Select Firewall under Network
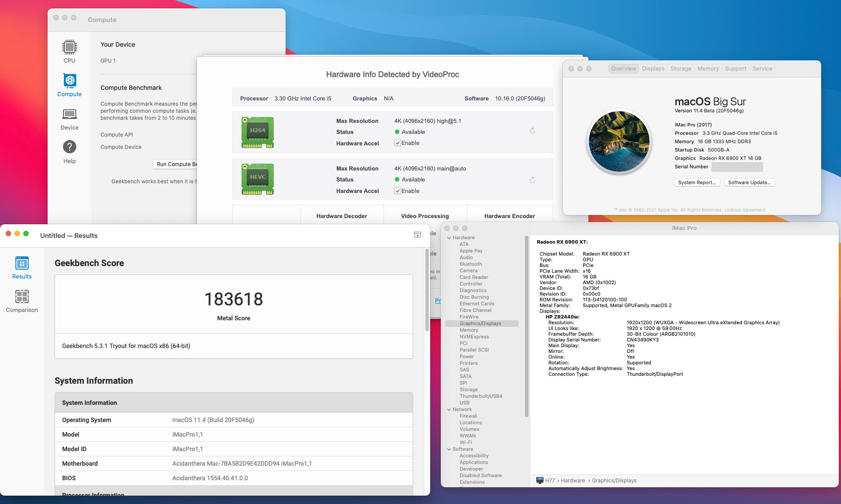Viewport: 841px width, 504px height. [469, 416]
